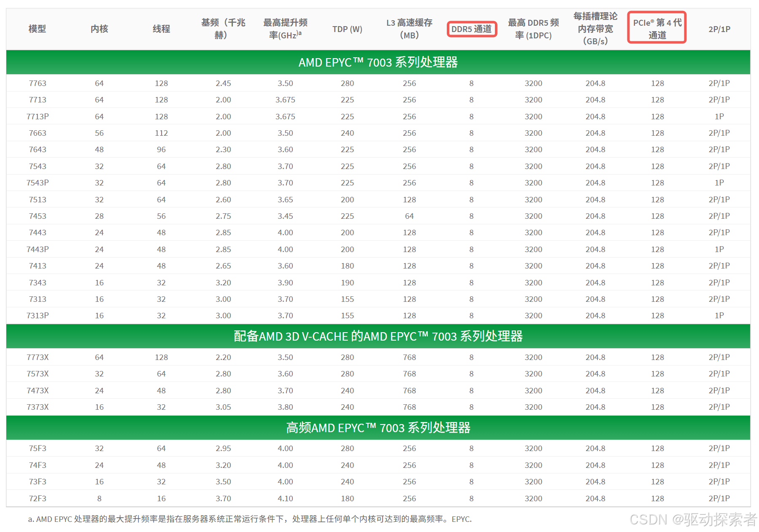
Task: Click model 7453 cell
Action: [37, 216]
